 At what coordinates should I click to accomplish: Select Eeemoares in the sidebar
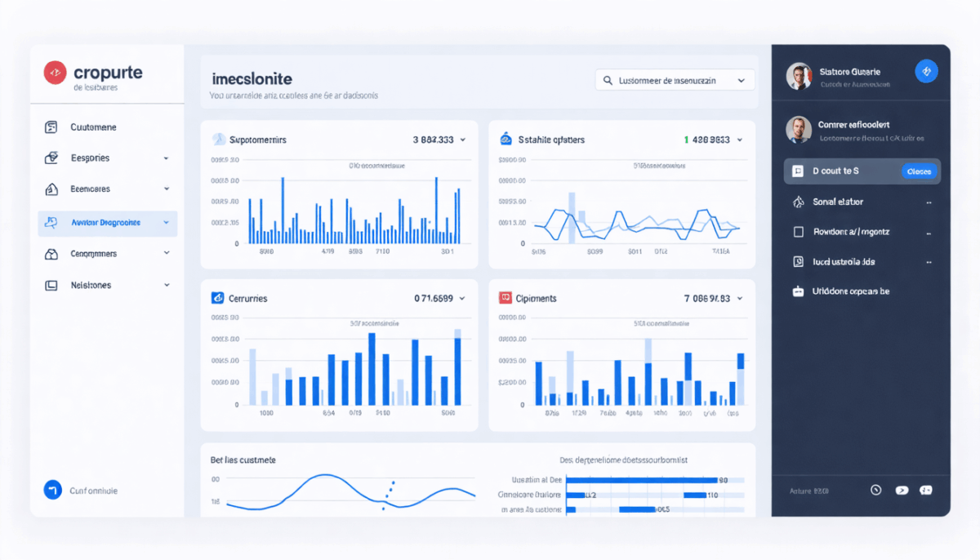pos(90,189)
